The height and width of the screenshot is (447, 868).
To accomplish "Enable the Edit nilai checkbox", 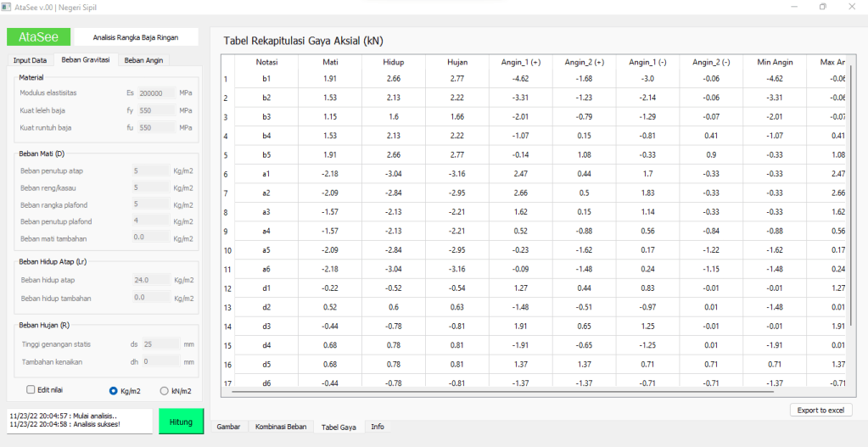I will click(x=31, y=390).
